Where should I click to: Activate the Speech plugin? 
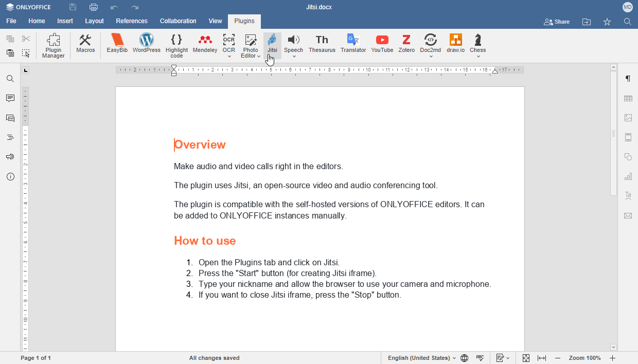(x=294, y=43)
